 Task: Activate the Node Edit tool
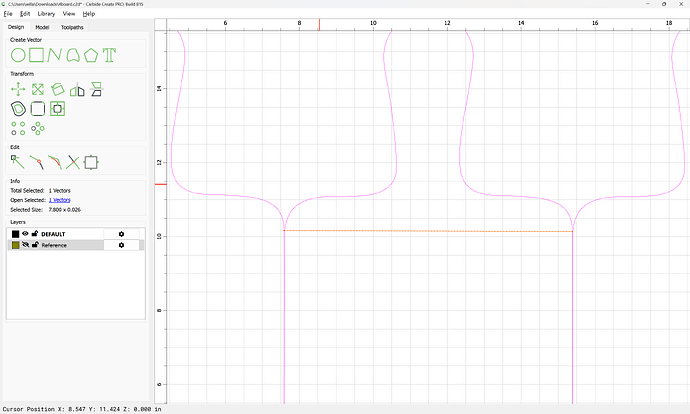click(x=18, y=162)
